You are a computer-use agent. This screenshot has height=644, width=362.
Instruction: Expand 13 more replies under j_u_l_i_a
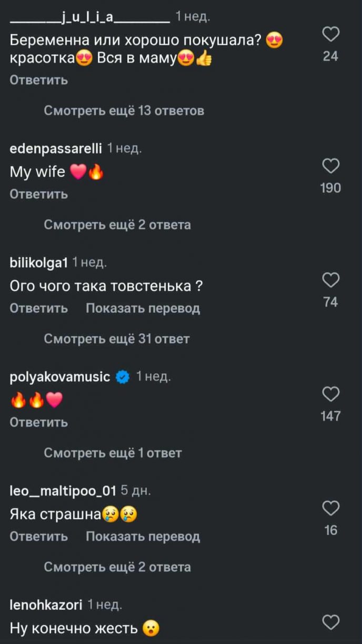pyautogui.click(x=124, y=111)
